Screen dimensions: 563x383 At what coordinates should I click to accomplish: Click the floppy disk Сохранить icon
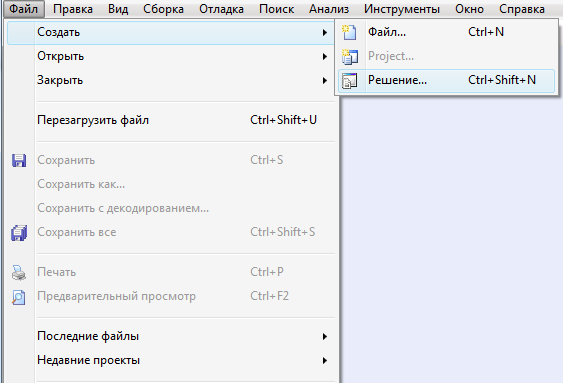[x=19, y=160]
